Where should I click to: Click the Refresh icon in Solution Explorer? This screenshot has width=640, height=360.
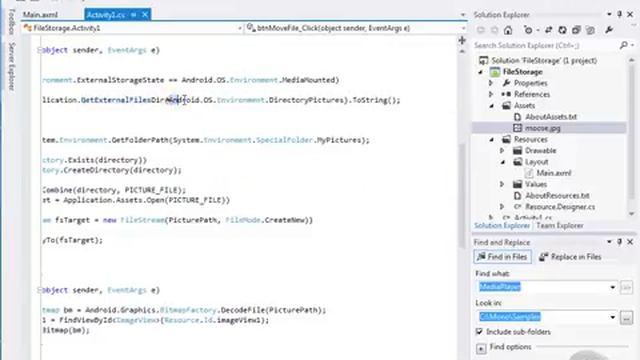pyautogui.click(x=562, y=30)
